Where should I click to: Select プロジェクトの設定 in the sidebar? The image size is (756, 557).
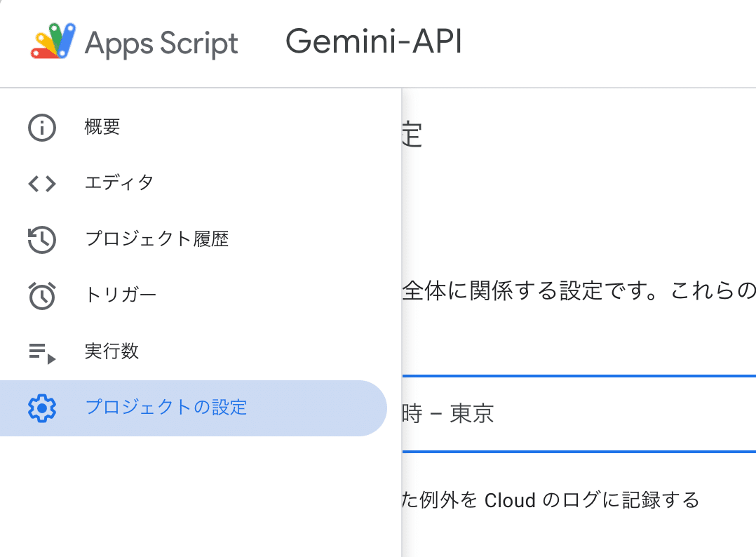[194, 408]
